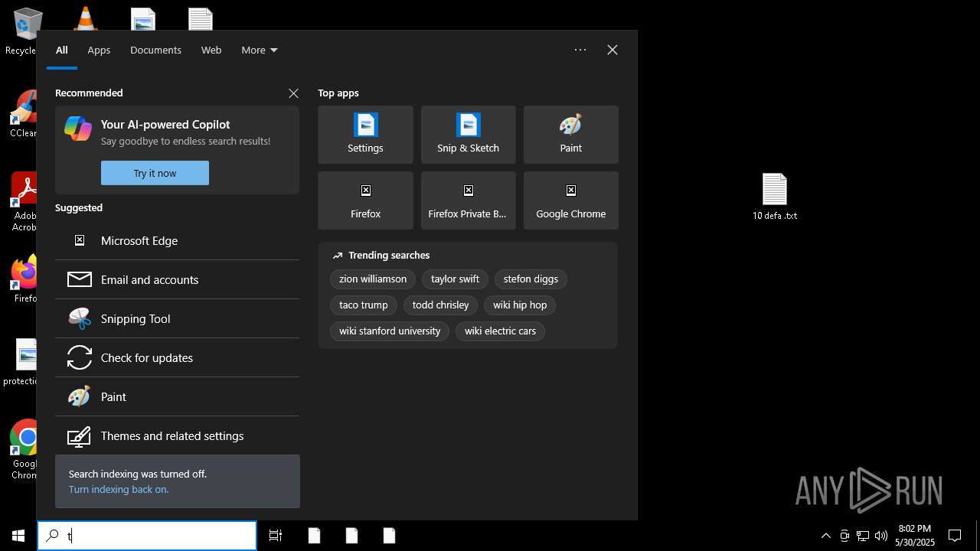Screen dimensions: 980x551
Task: Close the search panel
Action: coord(612,50)
